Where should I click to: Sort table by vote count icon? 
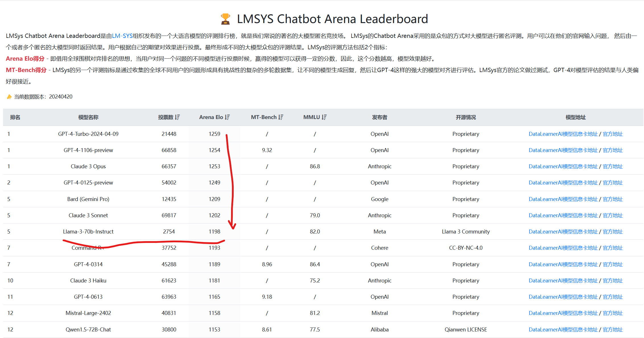tap(177, 117)
